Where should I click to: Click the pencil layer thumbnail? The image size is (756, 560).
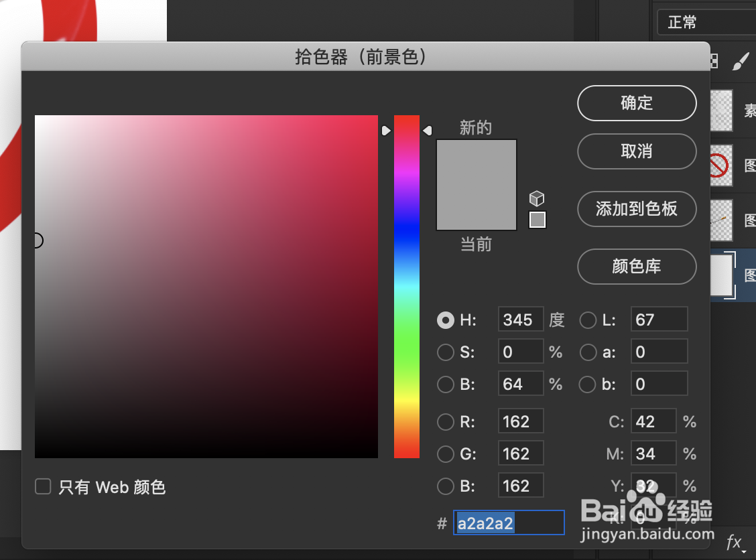point(721,220)
